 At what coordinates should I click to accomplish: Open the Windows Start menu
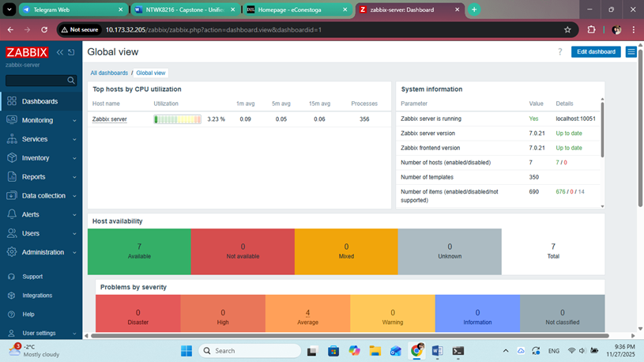tap(186, 351)
